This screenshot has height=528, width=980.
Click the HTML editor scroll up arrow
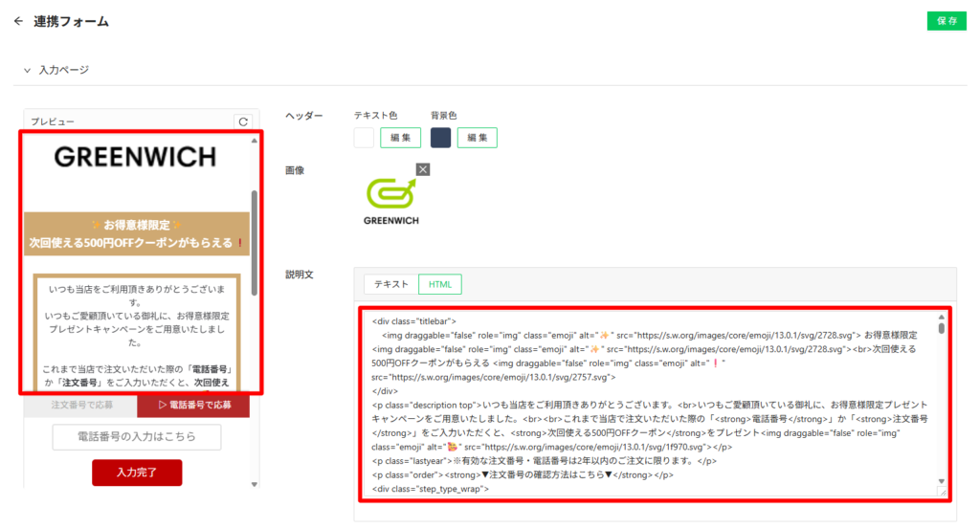coord(942,318)
